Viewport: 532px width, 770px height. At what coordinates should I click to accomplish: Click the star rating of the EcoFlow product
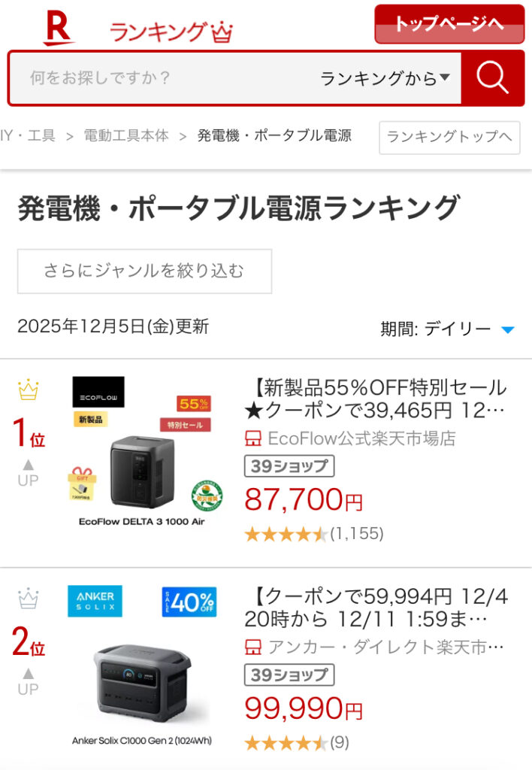click(x=286, y=534)
